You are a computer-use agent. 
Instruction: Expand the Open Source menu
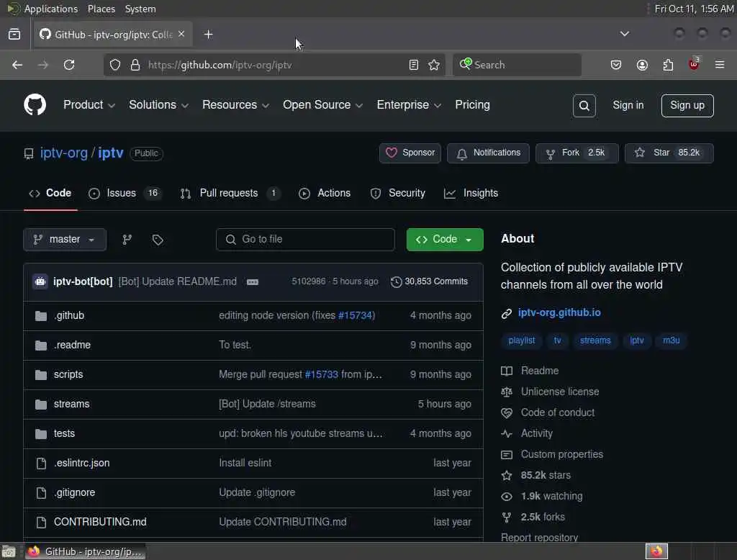[x=322, y=105]
